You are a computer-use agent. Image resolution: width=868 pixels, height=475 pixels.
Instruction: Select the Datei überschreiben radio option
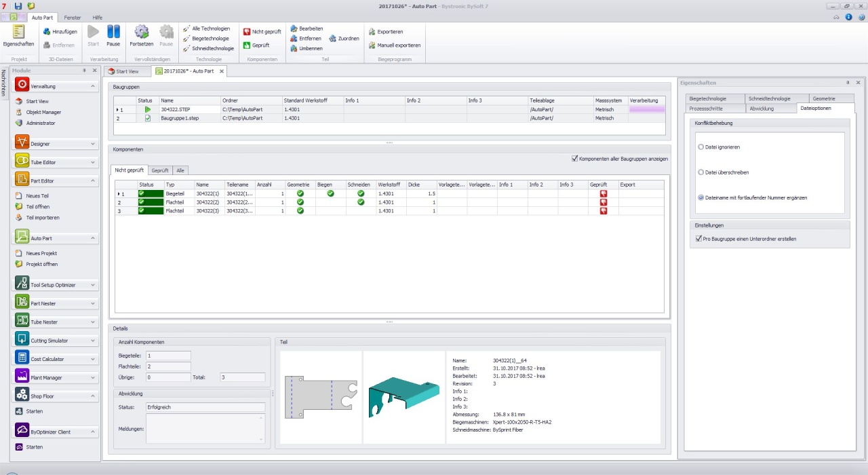701,172
